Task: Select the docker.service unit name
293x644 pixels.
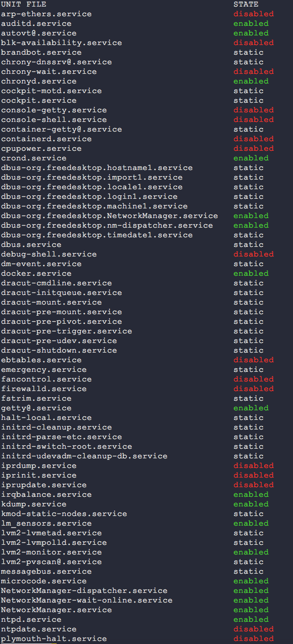Action: 36,274
